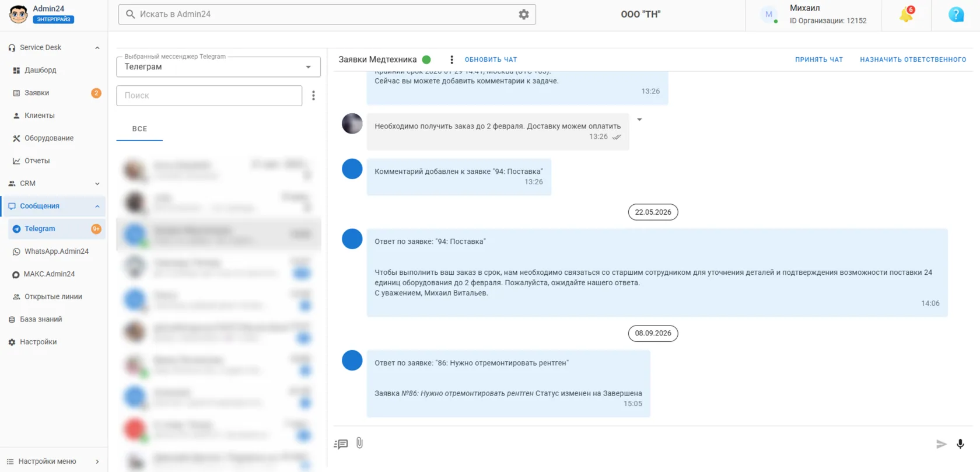Click the date label 22.05.2026

653,212
